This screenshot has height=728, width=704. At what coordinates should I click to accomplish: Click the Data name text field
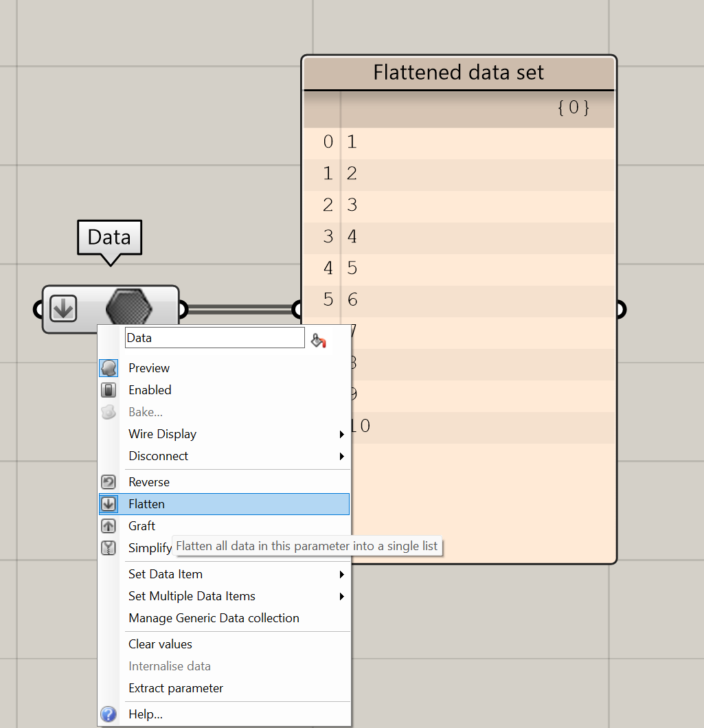(214, 338)
